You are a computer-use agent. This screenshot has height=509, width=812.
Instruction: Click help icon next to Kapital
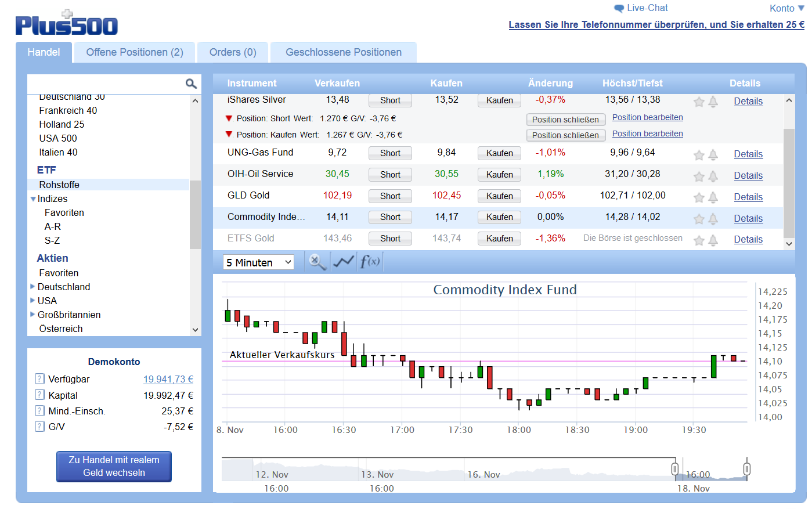coord(39,395)
